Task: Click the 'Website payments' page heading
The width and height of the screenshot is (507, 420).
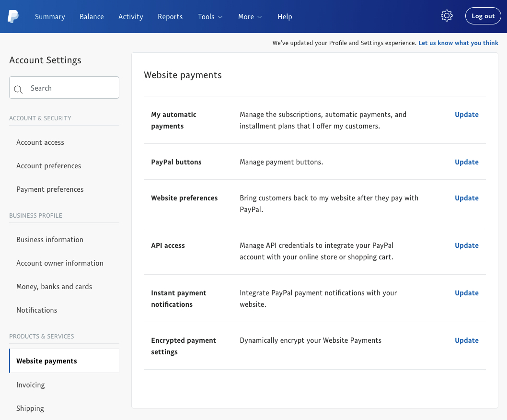Action: pyautogui.click(x=183, y=75)
